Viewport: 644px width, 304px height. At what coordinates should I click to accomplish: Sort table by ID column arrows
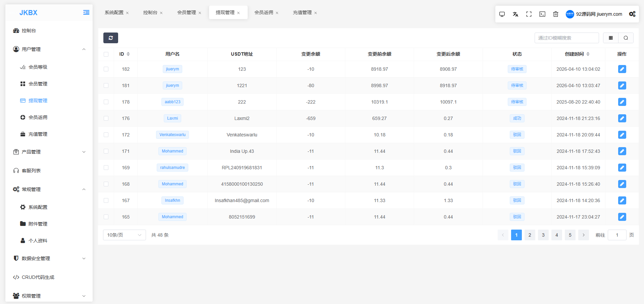(x=128, y=54)
